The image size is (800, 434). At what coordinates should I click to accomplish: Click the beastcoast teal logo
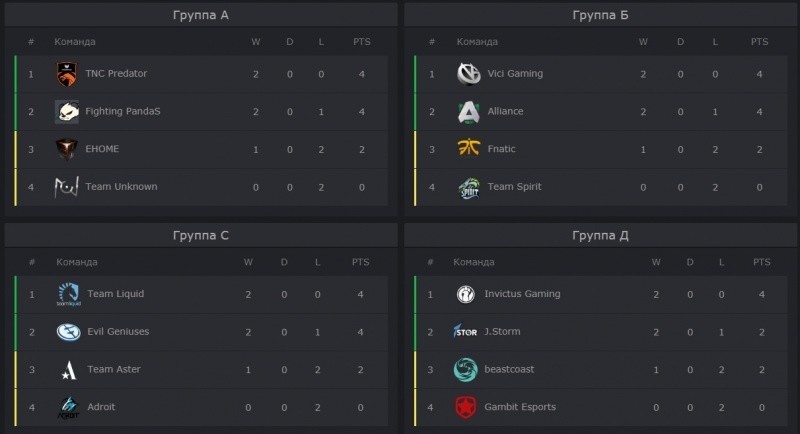tap(465, 370)
